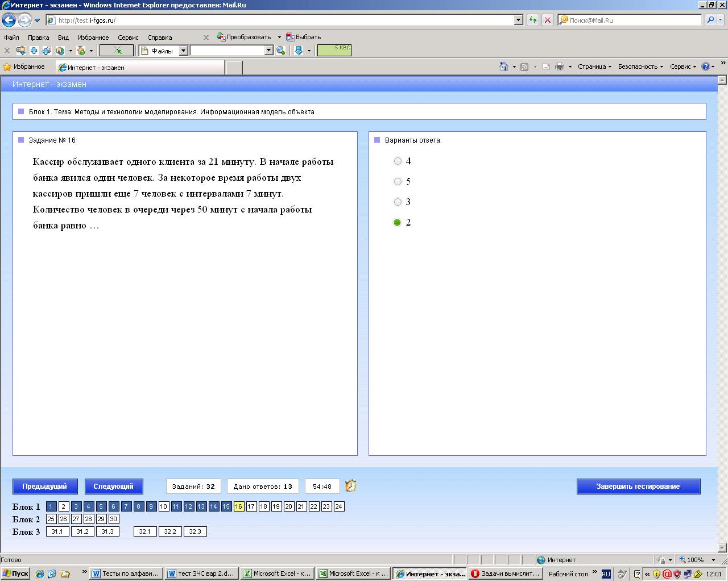Click the green 5 KB/s speed indicator
The width and height of the screenshot is (728, 582).
[334, 51]
